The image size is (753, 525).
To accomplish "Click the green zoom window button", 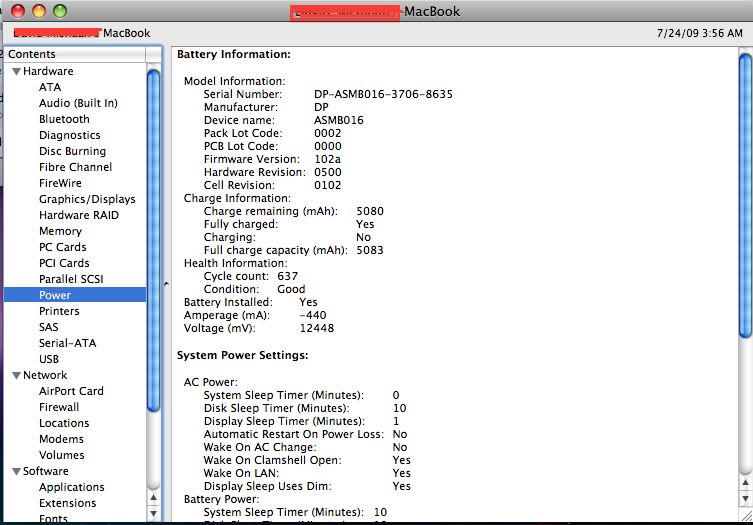I will pos(60,11).
